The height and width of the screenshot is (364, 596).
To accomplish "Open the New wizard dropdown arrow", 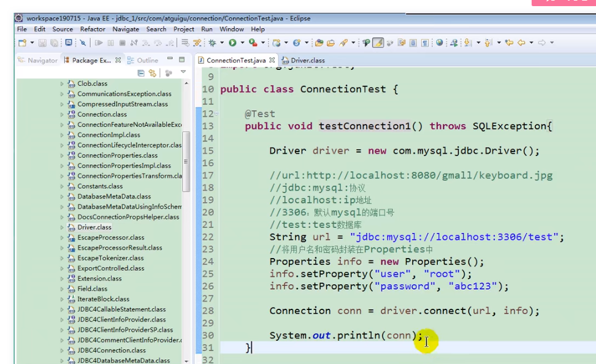I will coord(32,43).
